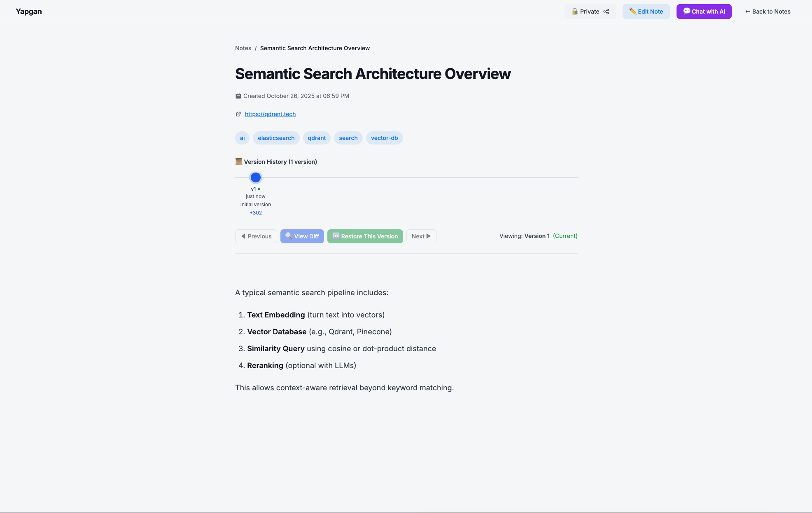Select the elasticsearch tag
Viewport: 812px width, 513px height.
[x=276, y=138]
